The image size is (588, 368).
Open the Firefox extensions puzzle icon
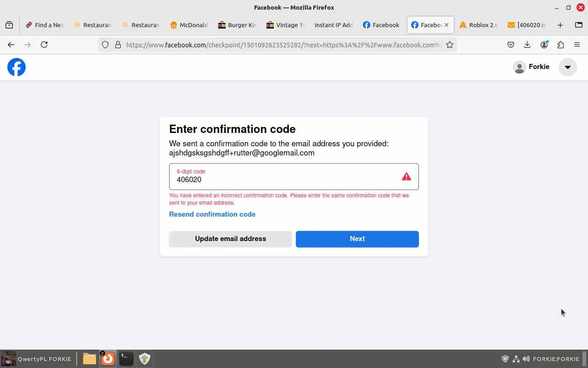click(x=560, y=45)
